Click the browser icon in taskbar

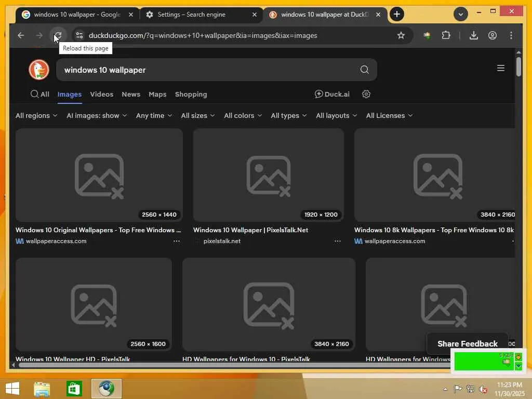point(106,389)
